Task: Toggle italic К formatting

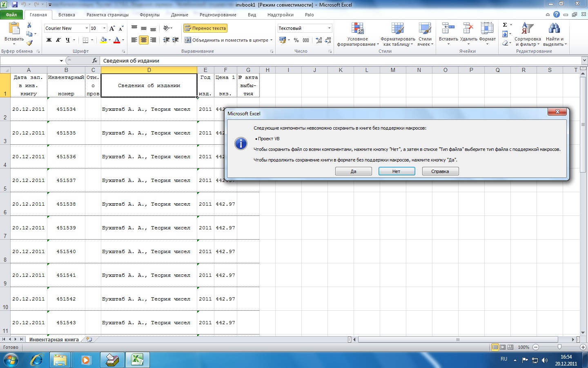Action: click(x=58, y=40)
